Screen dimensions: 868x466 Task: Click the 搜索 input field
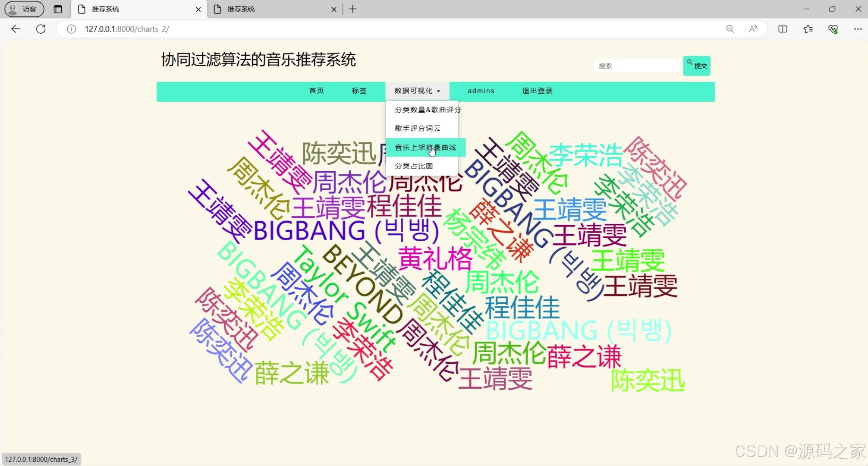(636, 66)
